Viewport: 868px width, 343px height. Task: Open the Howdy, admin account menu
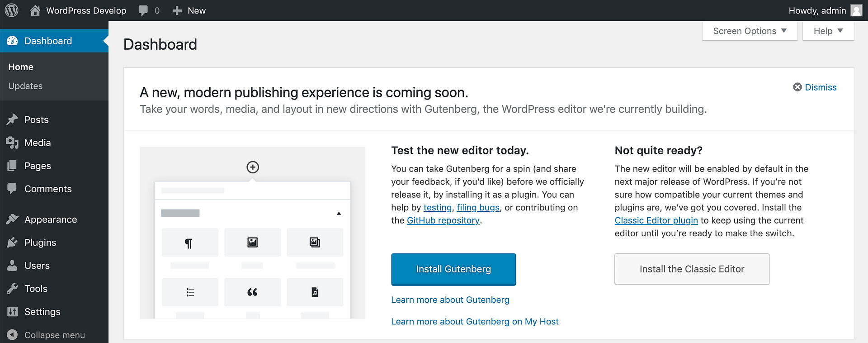825,10
